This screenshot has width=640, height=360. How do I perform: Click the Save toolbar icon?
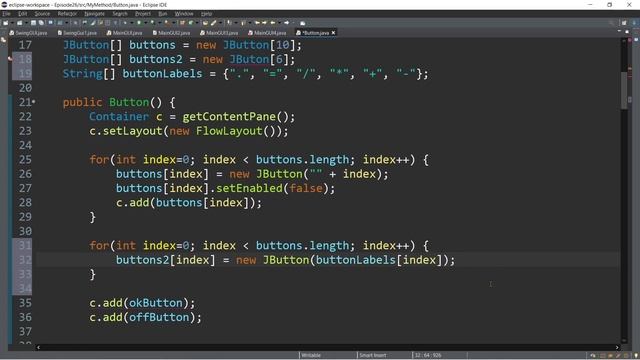tap(33, 23)
